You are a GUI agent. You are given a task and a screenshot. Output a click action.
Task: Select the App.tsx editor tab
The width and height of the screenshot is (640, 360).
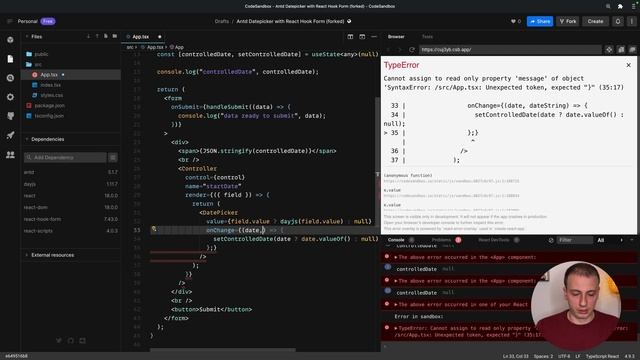click(143, 37)
